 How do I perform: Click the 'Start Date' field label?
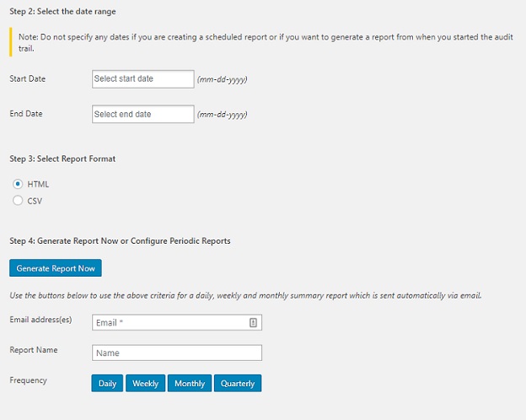[28, 79]
